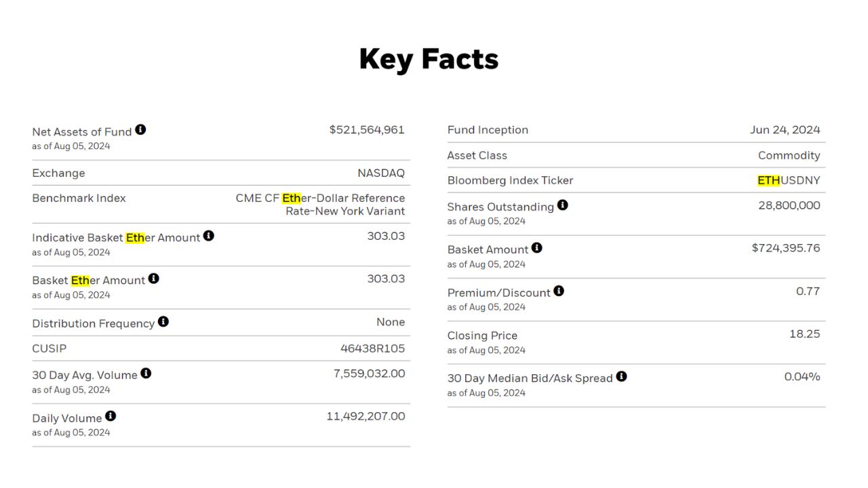The height and width of the screenshot is (488, 868).
Task: Click the Exchange label
Action: coord(58,173)
